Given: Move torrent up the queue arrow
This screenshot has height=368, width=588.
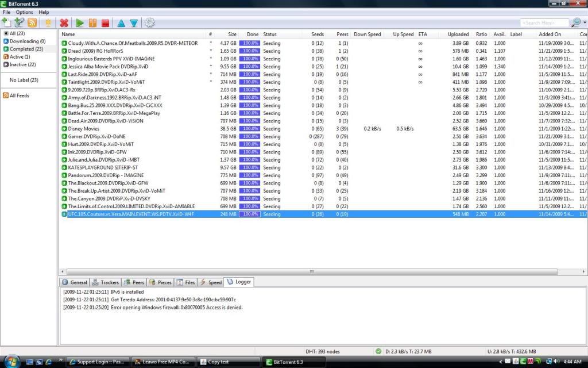Looking at the screenshot, I should (x=121, y=23).
